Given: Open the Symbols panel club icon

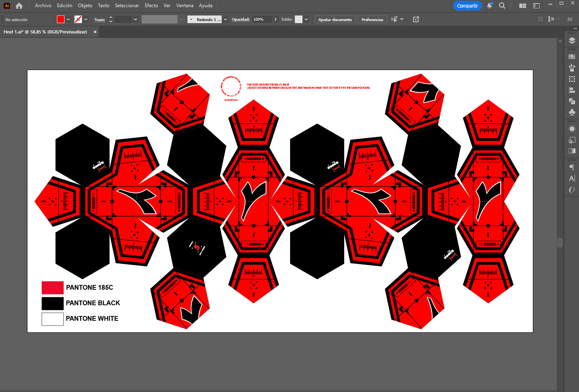Looking at the screenshot, I should pos(572,112).
